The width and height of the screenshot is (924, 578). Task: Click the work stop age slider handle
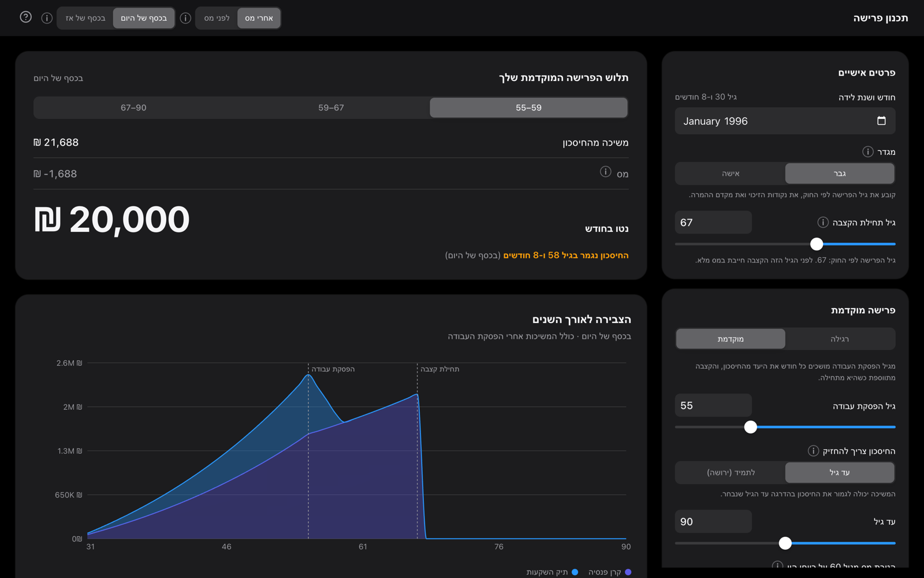(750, 427)
